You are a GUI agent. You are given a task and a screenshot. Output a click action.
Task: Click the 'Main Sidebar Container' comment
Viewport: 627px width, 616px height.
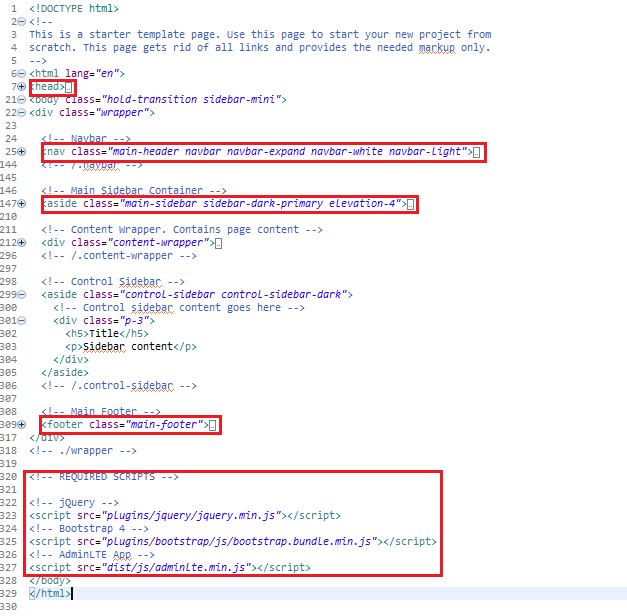click(x=134, y=190)
